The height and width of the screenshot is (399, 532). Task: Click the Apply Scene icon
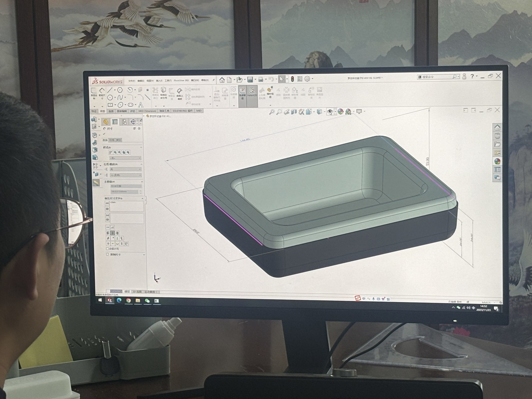point(348,112)
